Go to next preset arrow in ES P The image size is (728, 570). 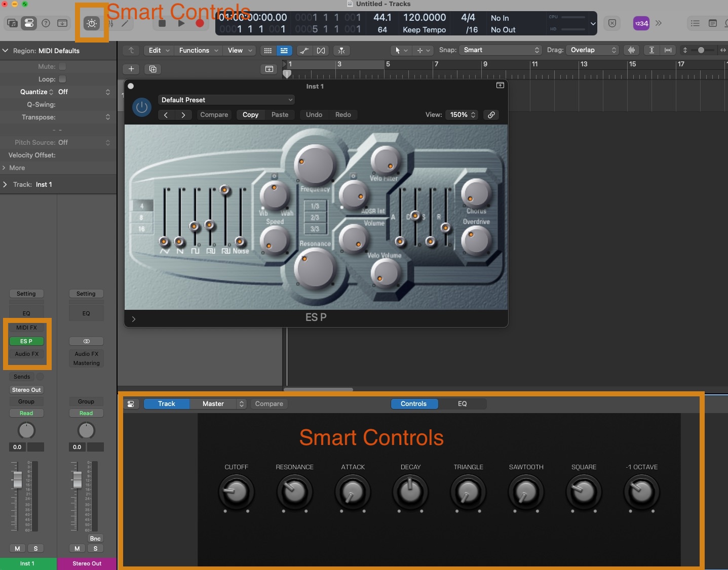pyautogui.click(x=183, y=115)
